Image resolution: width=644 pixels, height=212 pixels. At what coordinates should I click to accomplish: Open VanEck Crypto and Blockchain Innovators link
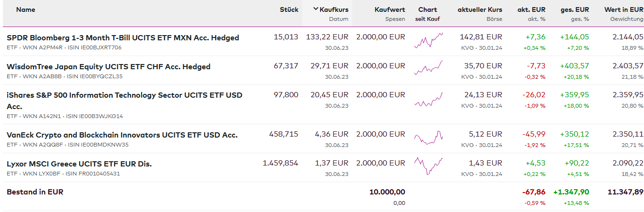[122, 135]
